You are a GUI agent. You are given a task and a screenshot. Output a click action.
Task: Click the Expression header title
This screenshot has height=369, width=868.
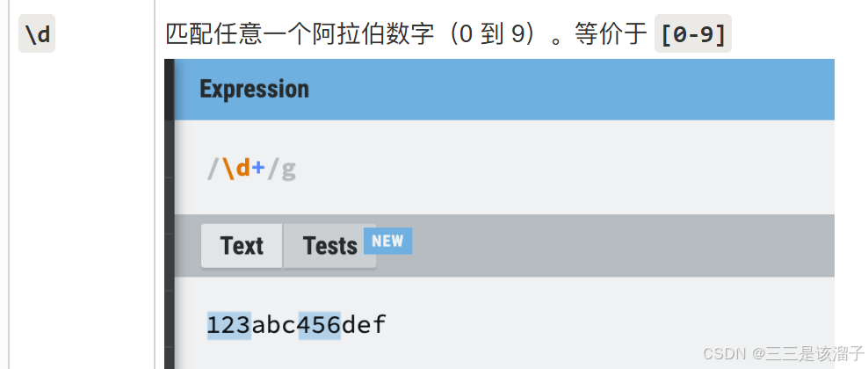(254, 89)
